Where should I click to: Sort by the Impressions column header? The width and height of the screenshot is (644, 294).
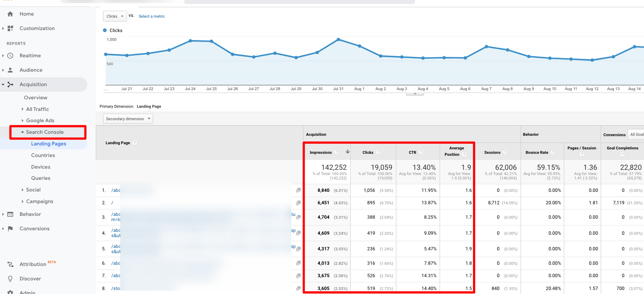coord(321,153)
